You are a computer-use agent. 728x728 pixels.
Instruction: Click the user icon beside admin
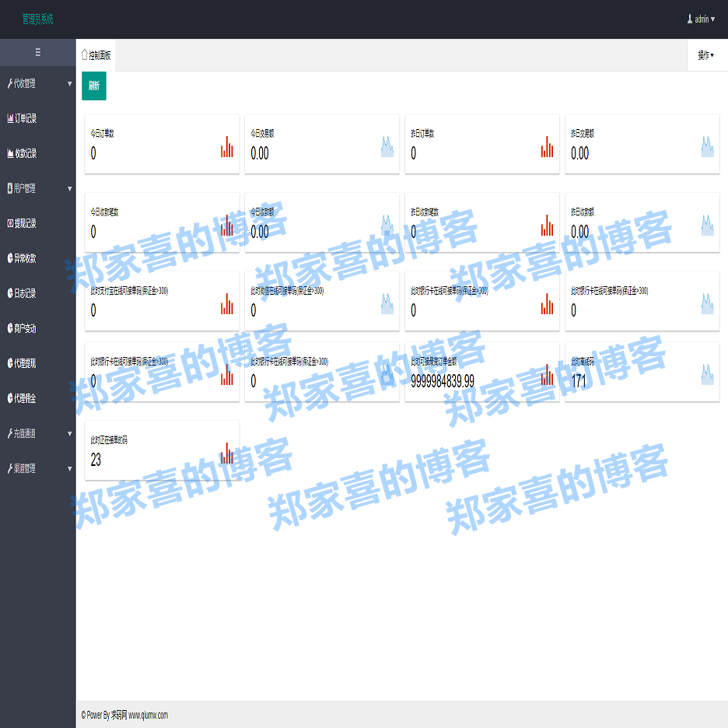pos(689,19)
